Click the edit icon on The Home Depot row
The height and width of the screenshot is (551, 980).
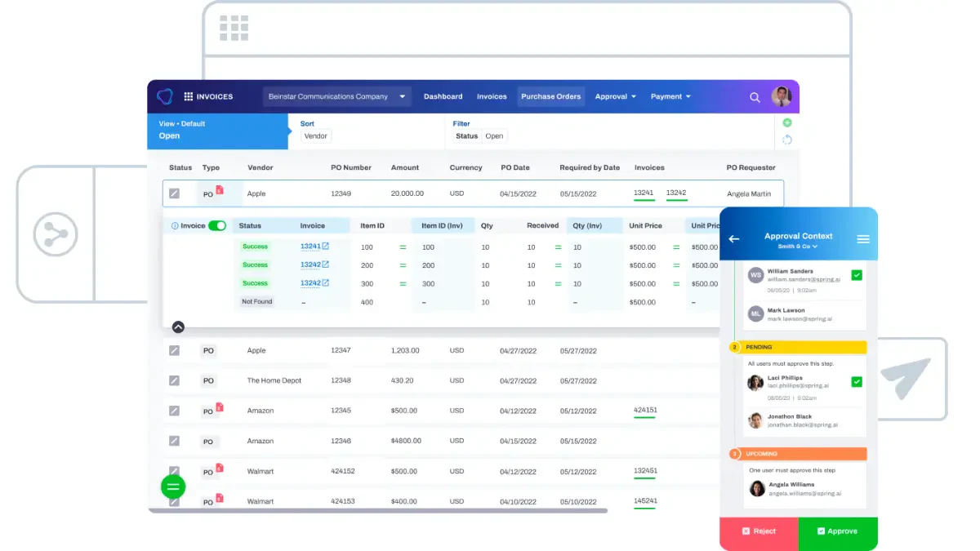coord(174,380)
